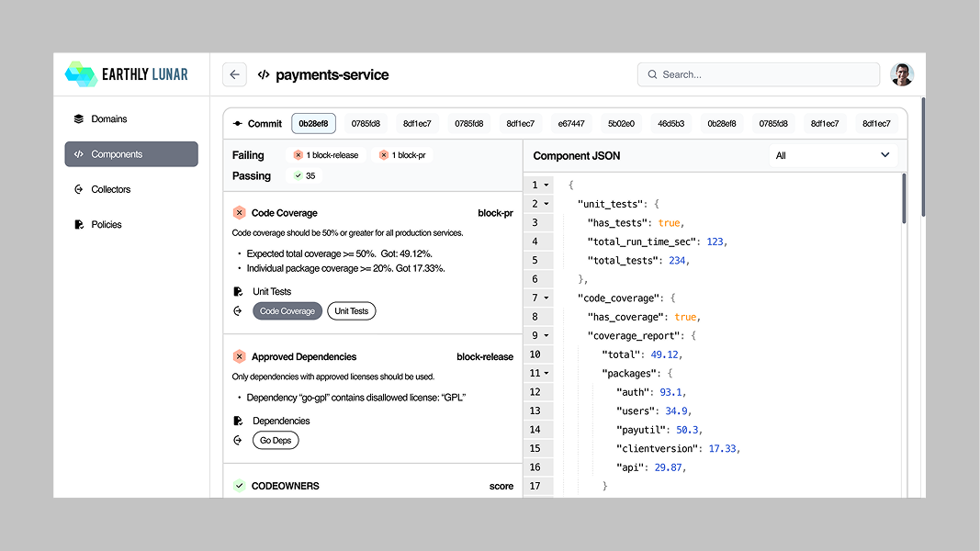980x551 pixels.
Task: Click the block-release label on Approved Dependencies
Action: click(485, 356)
